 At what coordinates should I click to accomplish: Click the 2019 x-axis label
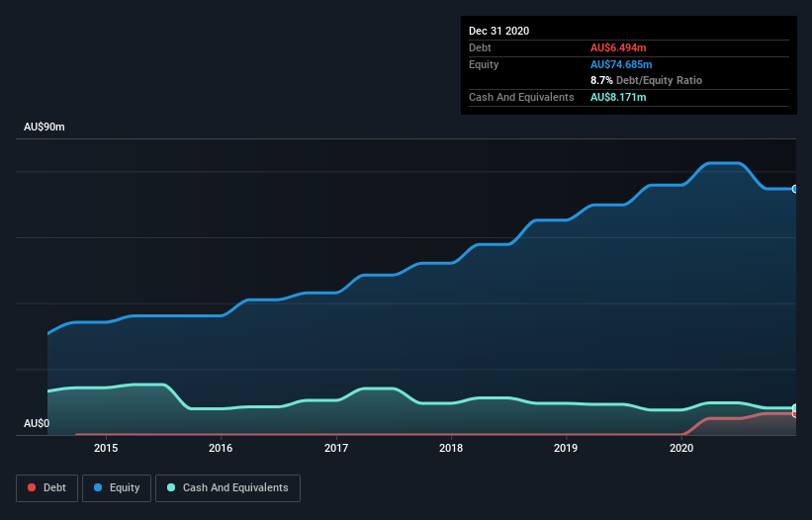point(566,448)
